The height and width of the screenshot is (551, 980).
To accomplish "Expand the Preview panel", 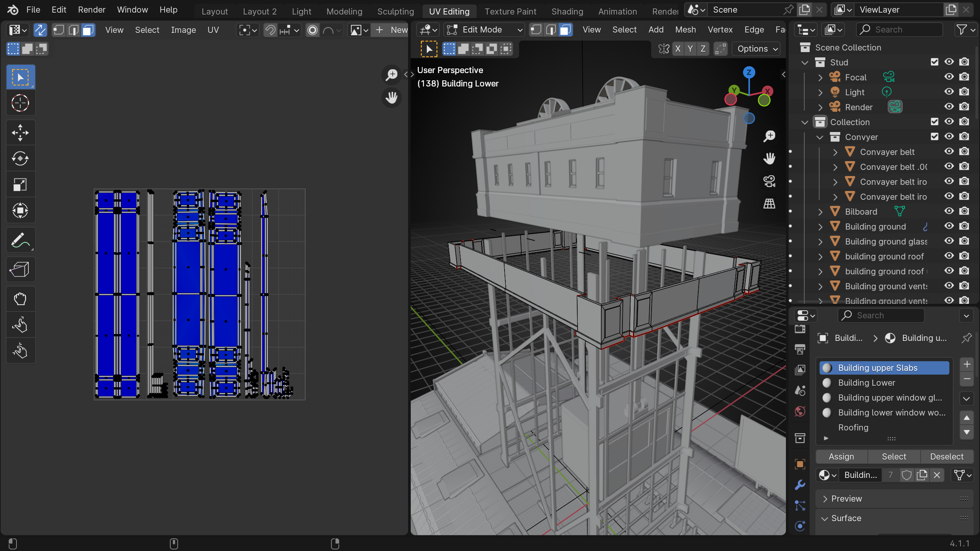I will pos(894,499).
